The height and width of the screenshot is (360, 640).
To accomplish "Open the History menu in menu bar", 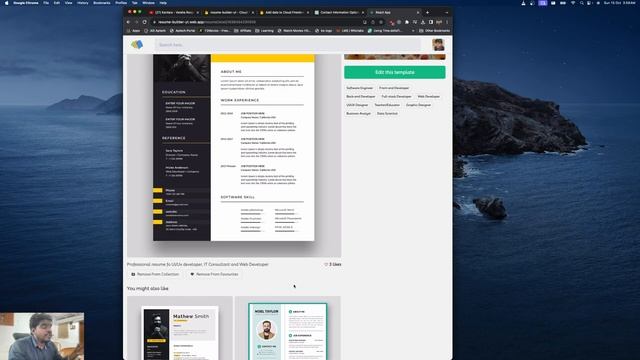I will pyautogui.click(x=82, y=3).
